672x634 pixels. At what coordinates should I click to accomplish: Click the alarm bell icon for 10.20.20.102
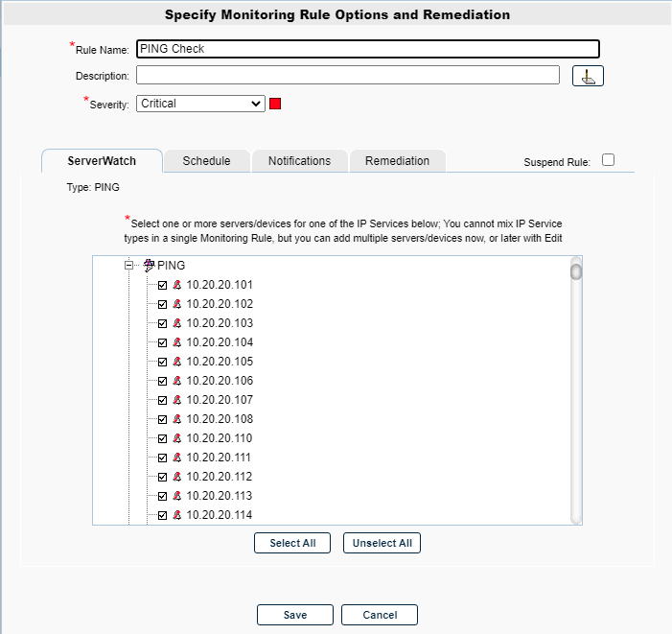[x=177, y=304]
